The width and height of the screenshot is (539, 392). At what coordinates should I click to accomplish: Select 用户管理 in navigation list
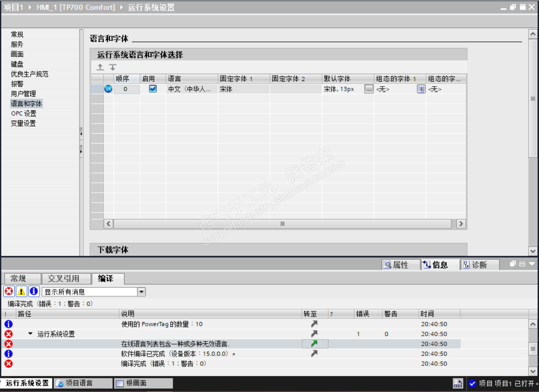pyautogui.click(x=23, y=94)
